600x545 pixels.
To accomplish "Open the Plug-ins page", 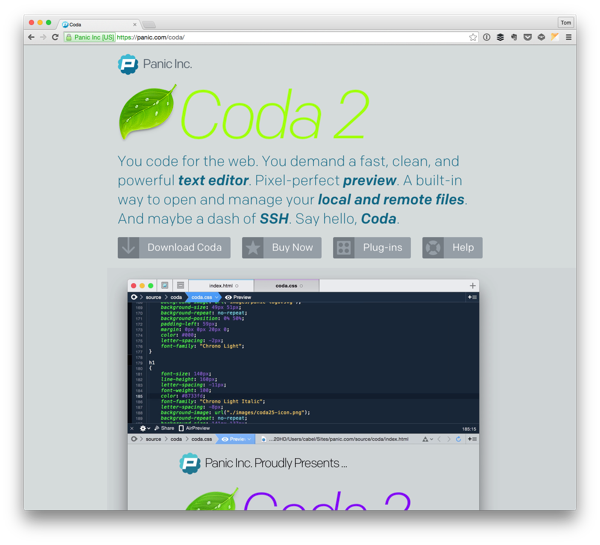I will pyautogui.click(x=372, y=247).
